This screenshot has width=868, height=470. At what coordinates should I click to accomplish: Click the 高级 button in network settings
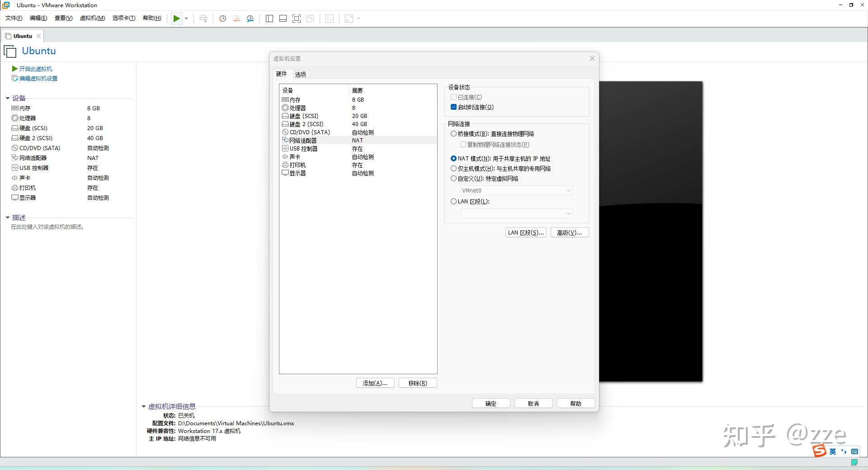[569, 232]
